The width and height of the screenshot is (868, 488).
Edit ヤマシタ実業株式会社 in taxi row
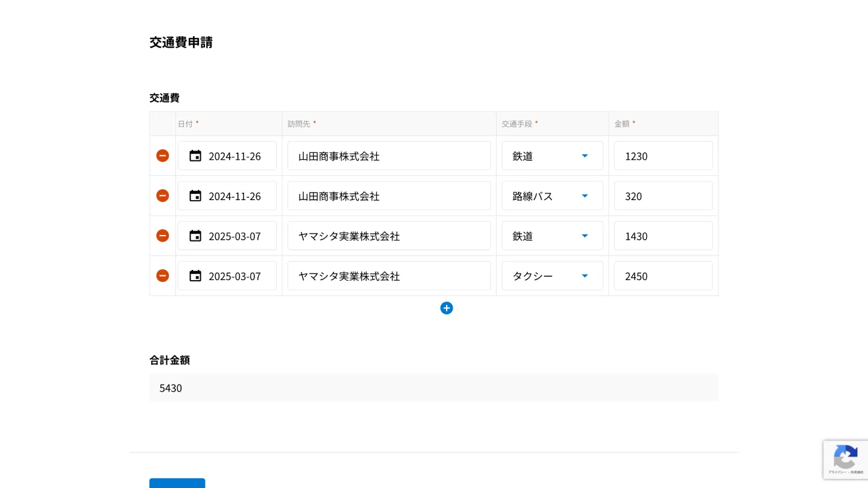(x=389, y=276)
